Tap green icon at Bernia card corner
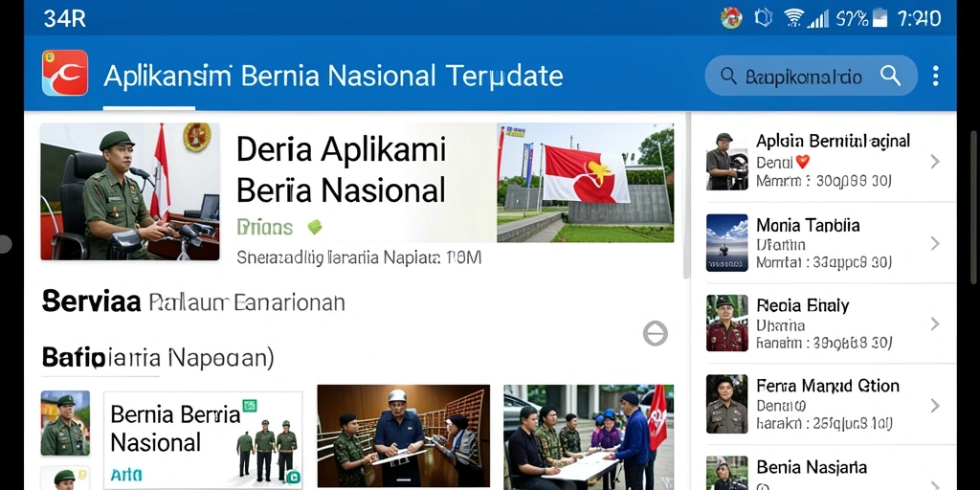This screenshot has width=980, height=490. point(293,479)
